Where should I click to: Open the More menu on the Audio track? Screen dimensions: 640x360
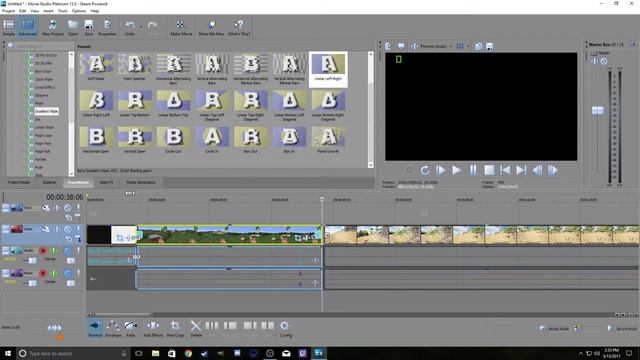6,251
